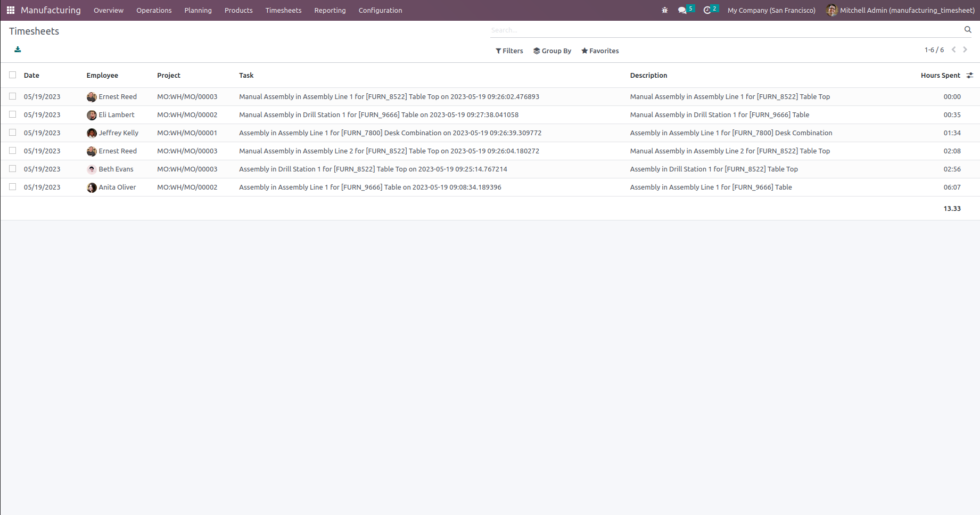
Task: Open Mitchell Admin user menu
Action: [x=901, y=10]
